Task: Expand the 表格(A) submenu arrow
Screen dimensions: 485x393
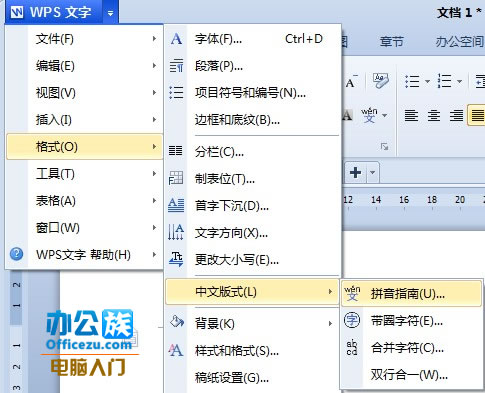Action: coord(154,200)
